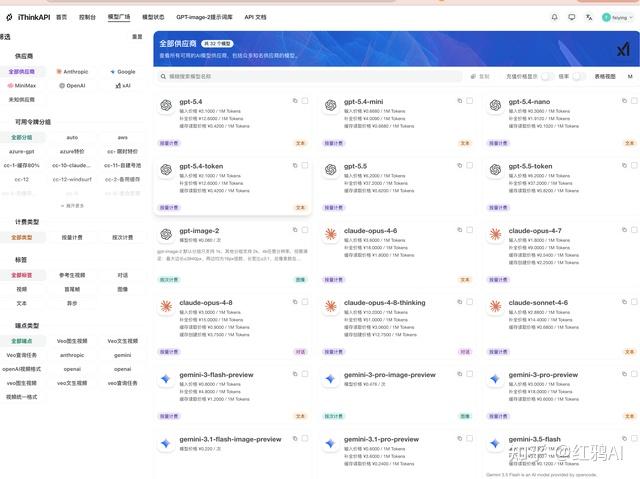
Task: Filter by OpenAI supplier
Action: point(72,86)
